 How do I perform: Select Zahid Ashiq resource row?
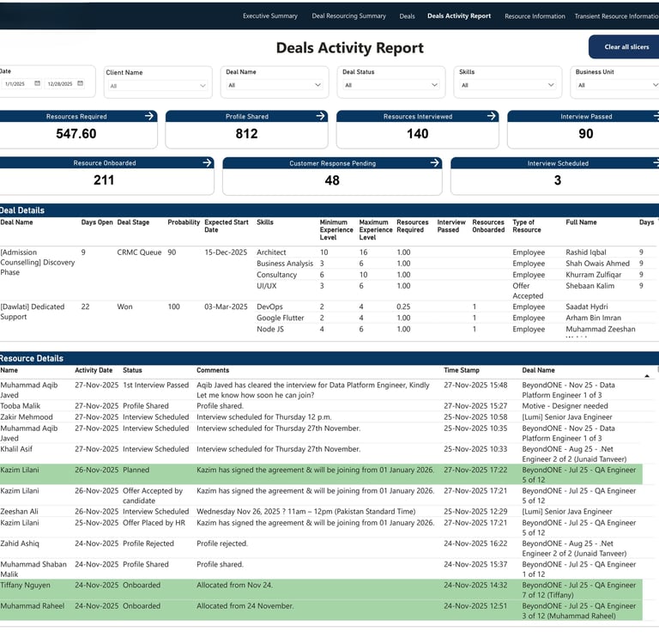(321, 548)
